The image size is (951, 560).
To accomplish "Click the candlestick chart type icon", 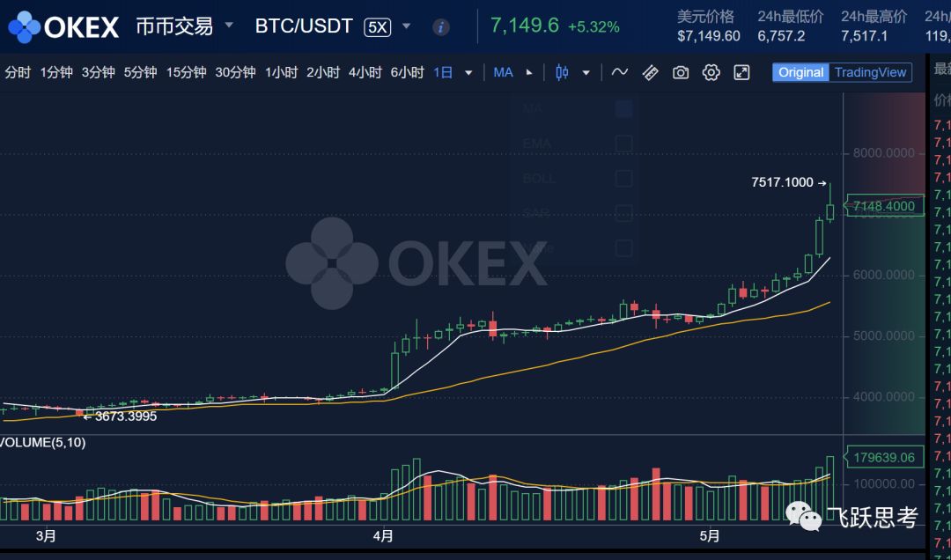I will coord(561,72).
